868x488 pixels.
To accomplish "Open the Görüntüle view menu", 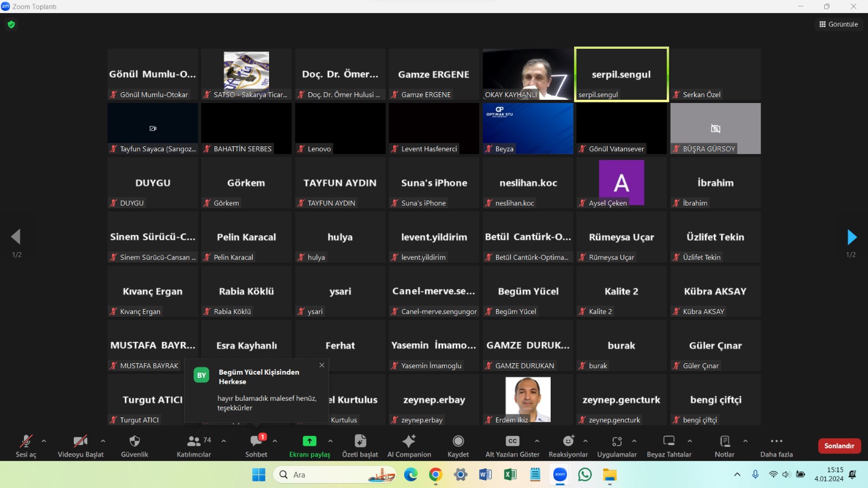I will [839, 24].
